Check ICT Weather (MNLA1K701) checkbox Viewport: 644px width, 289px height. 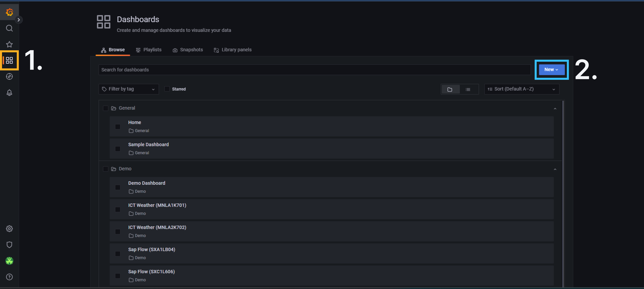point(118,210)
